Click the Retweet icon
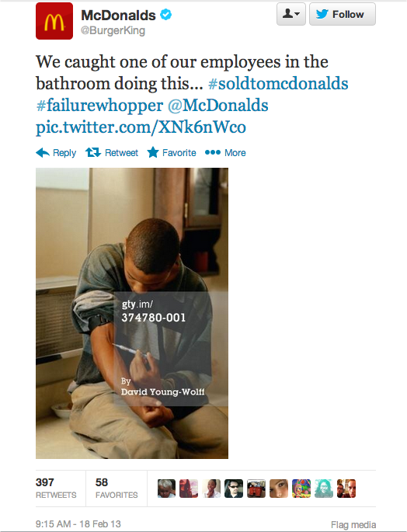Screen dimensions: 407x532 click(92, 153)
